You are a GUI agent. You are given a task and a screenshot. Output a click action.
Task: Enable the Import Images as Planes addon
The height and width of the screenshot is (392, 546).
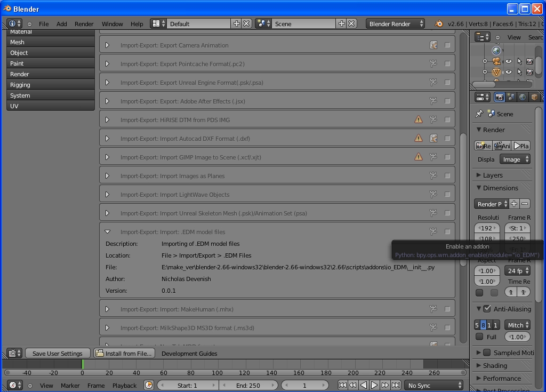coord(447,175)
